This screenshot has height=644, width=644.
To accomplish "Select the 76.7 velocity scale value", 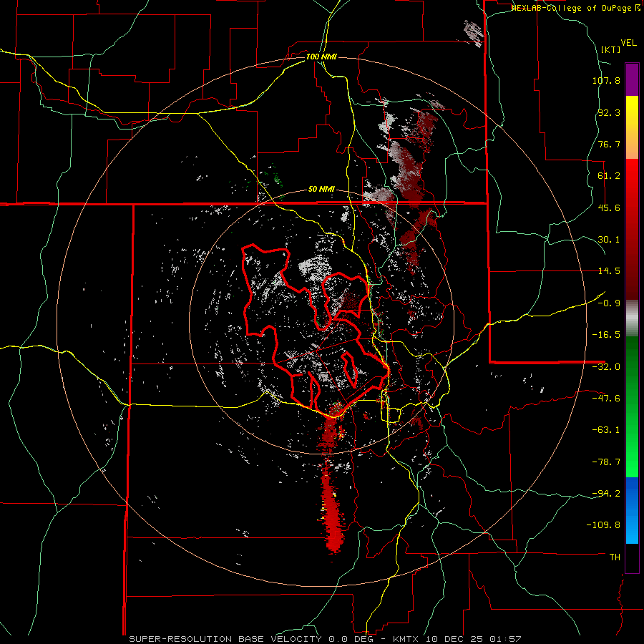I will (x=609, y=144).
